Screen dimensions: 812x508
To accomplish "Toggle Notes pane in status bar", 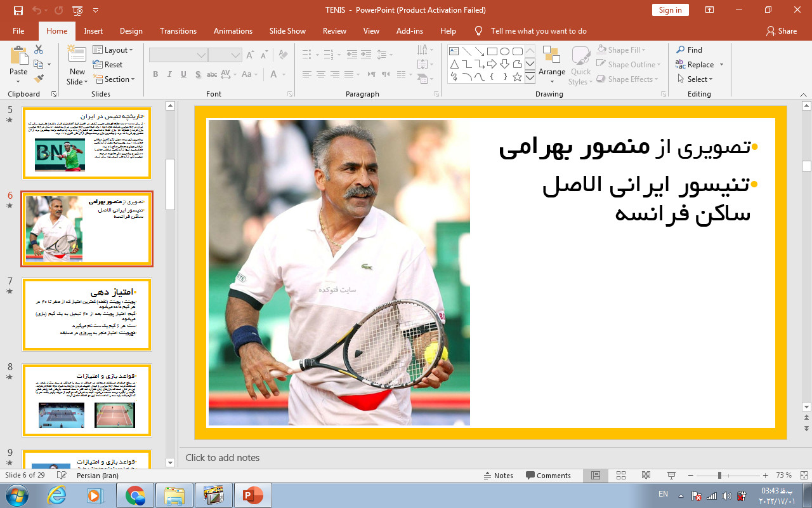I will tap(498, 476).
